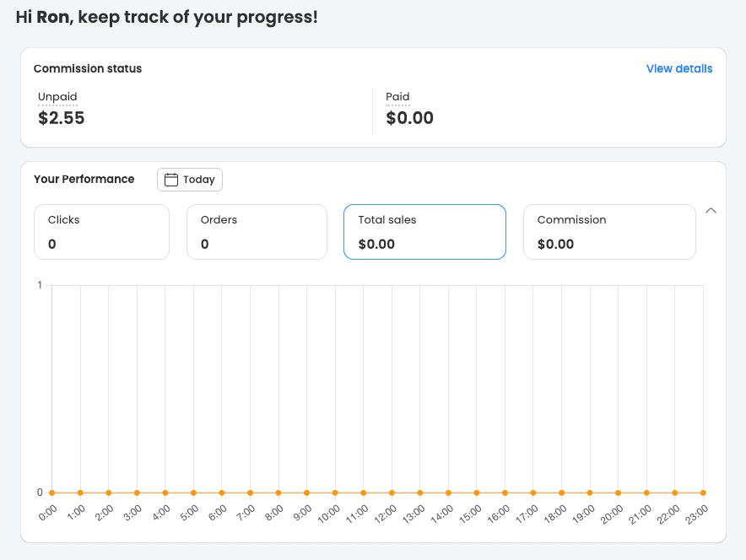Collapse the performance chart with the chevron
746x560 pixels.
point(711,211)
